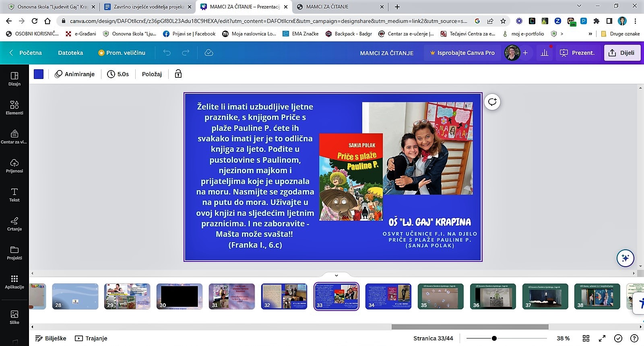The height and width of the screenshot is (346, 644).
Task: Switch to Osnovna škola Ljudevit Gaj tab
Action: click(52, 7)
